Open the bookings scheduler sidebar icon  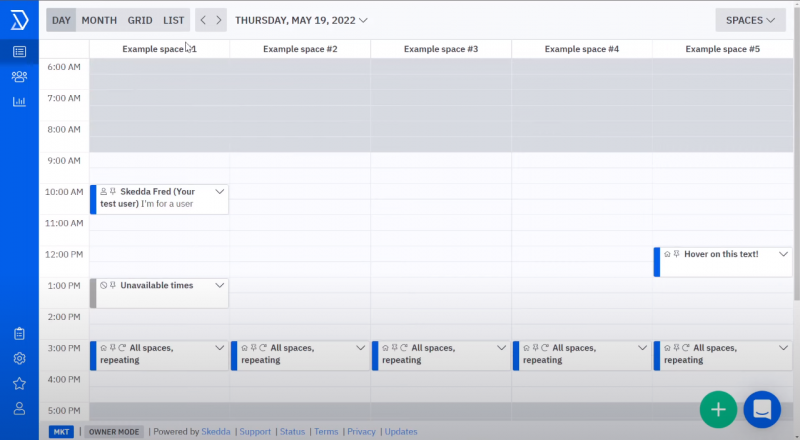click(19, 51)
